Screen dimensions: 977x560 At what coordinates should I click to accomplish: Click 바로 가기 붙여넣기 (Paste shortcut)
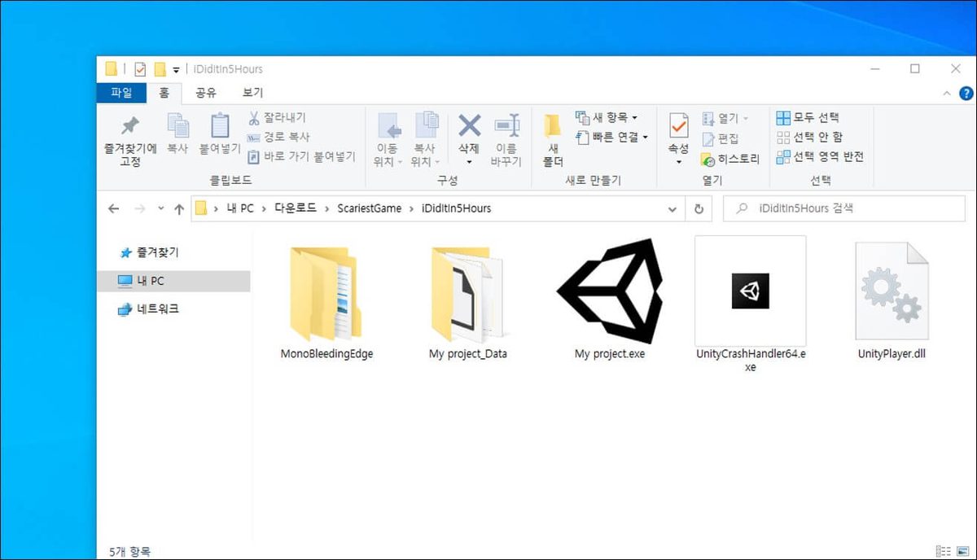click(x=301, y=156)
